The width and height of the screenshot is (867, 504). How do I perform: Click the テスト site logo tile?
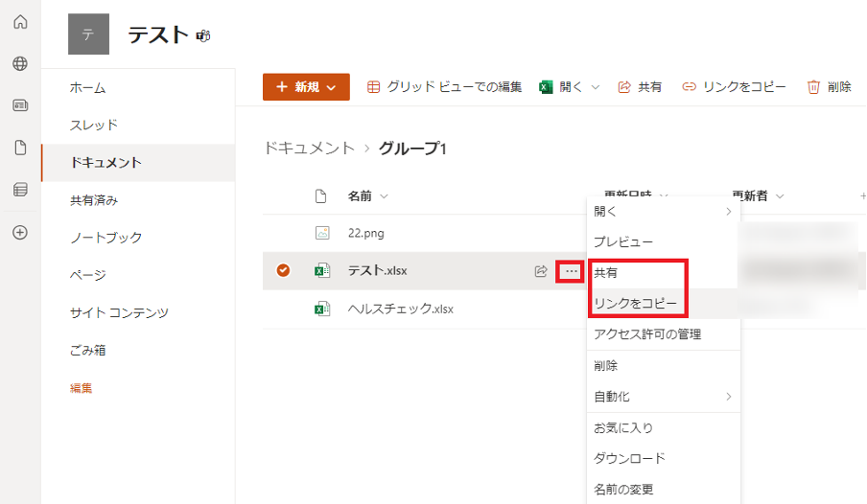[x=88, y=34]
